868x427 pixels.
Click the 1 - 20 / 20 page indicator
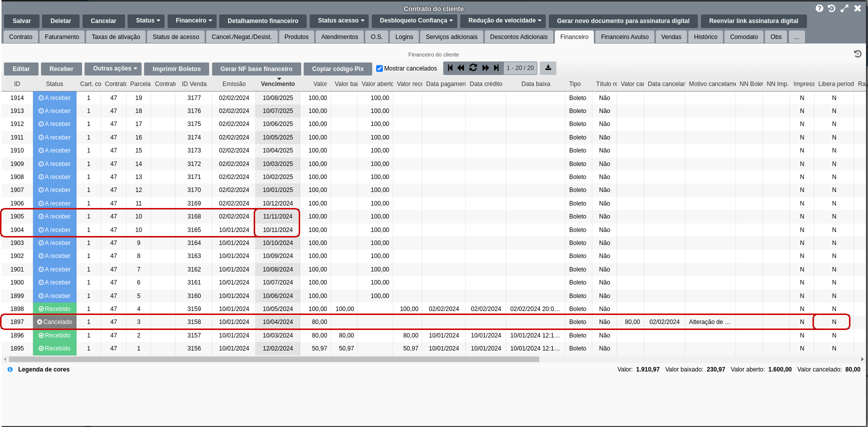click(520, 68)
